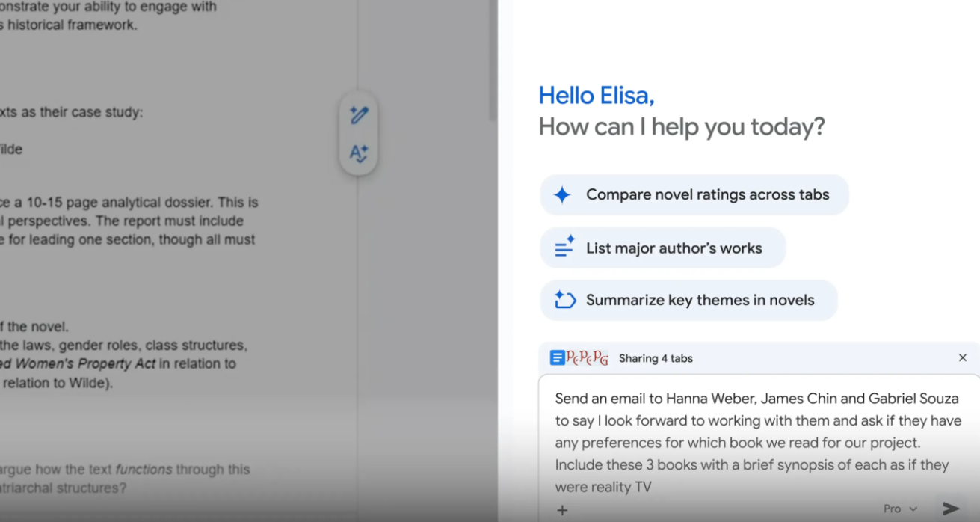The height and width of the screenshot is (522, 980).
Task: Click the last Project Gutenberg tab icon
Action: tap(601, 358)
